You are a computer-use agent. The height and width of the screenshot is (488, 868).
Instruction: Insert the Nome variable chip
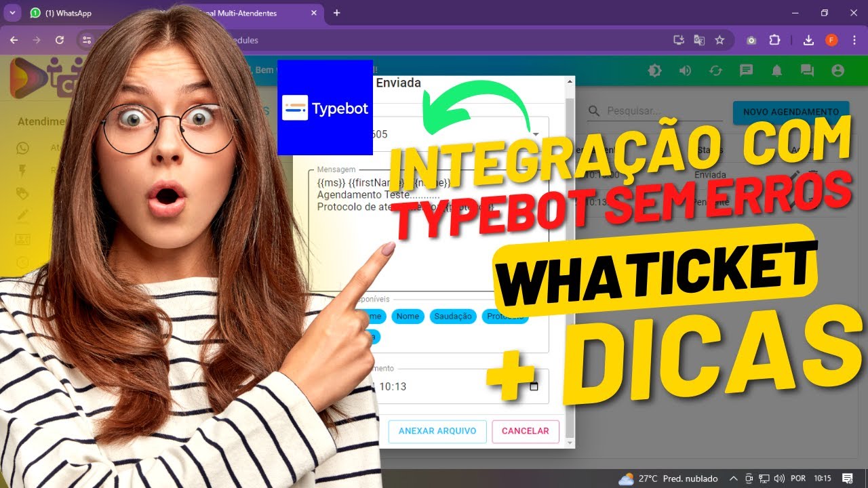(x=408, y=317)
